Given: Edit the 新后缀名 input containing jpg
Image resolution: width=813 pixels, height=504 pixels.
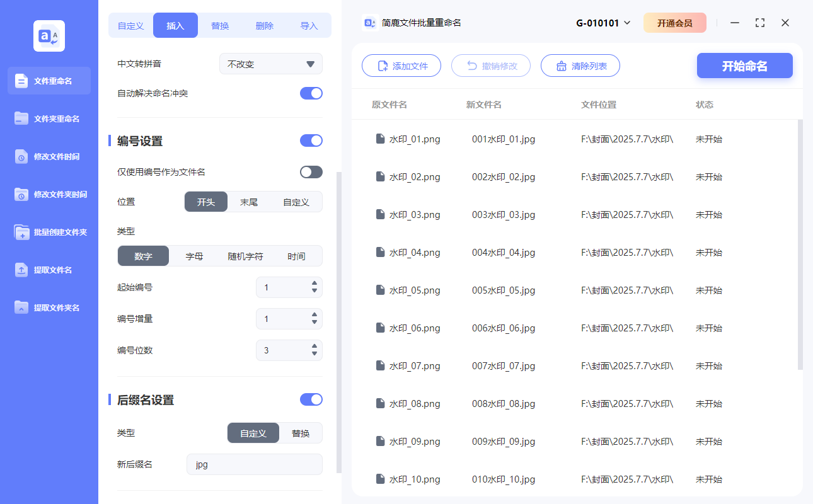Looking at the screenshot, I should [x=254, y=463].
